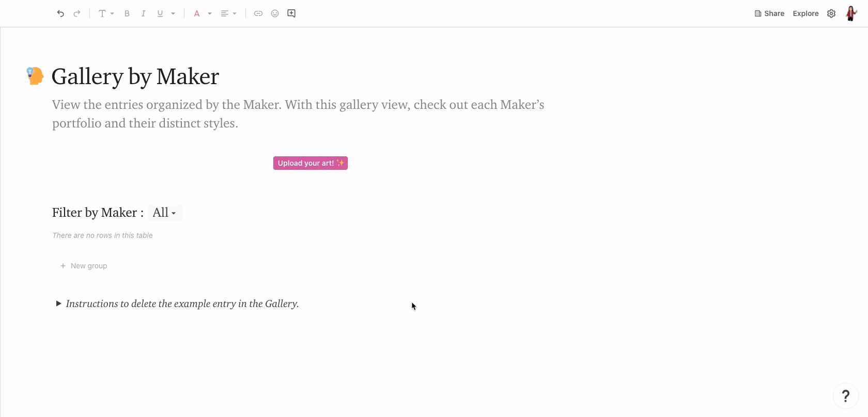Open the text alignment dropdown
The width and height of the screenshot is (868, 417).
pos(228,13)
